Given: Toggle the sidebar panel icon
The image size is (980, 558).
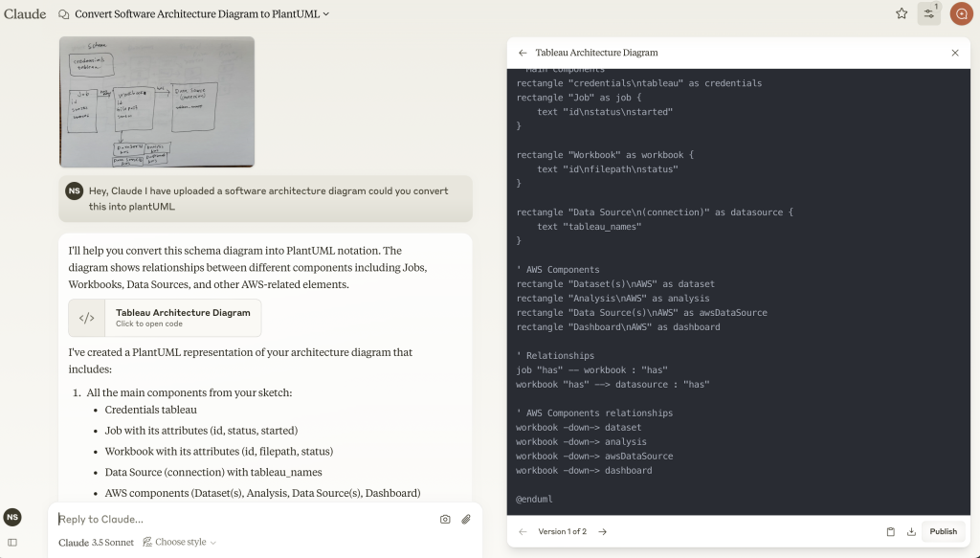Looking at the screenshot, I should coord(12,543).
